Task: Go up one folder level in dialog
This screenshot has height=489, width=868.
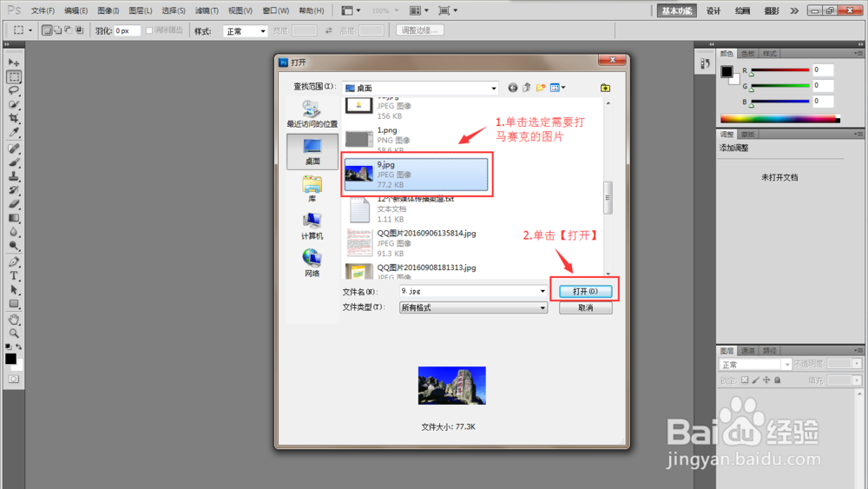Action: pos(527,88)
